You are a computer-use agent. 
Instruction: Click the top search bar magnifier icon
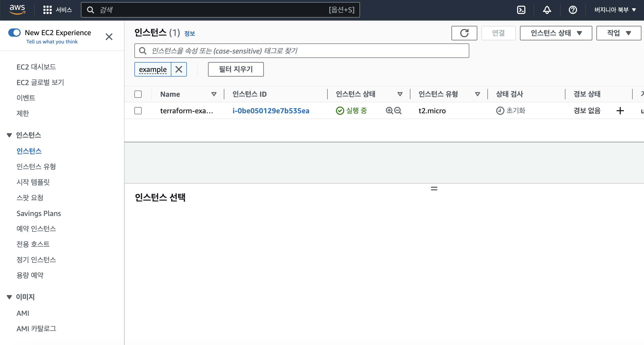pyautogui.click(x=90, y=10)
